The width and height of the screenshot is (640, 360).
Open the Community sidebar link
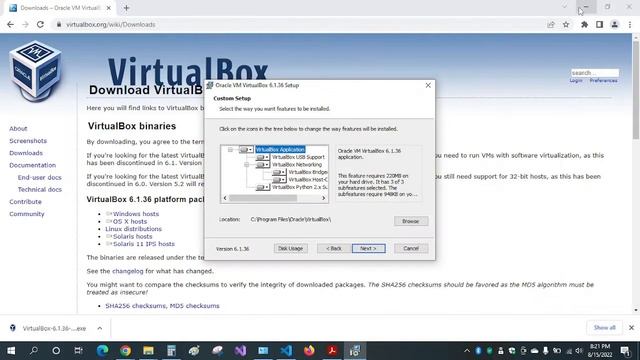coord(27,214)
